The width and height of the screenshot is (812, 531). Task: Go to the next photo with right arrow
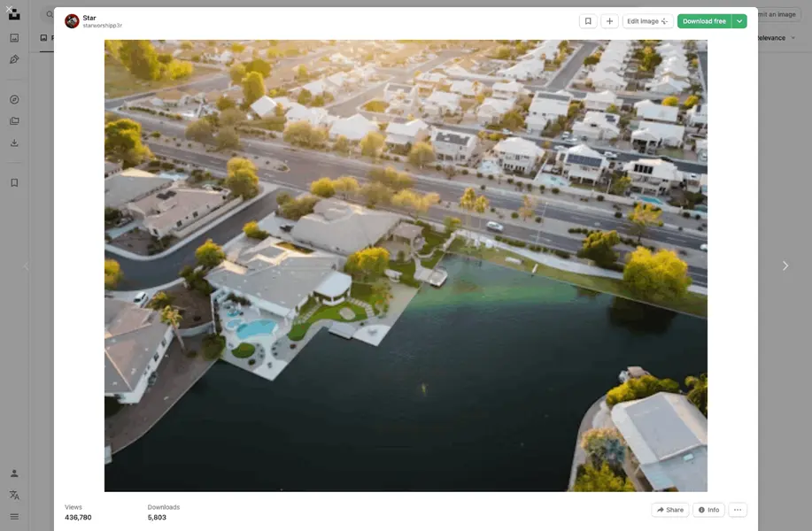click(785, 265)
